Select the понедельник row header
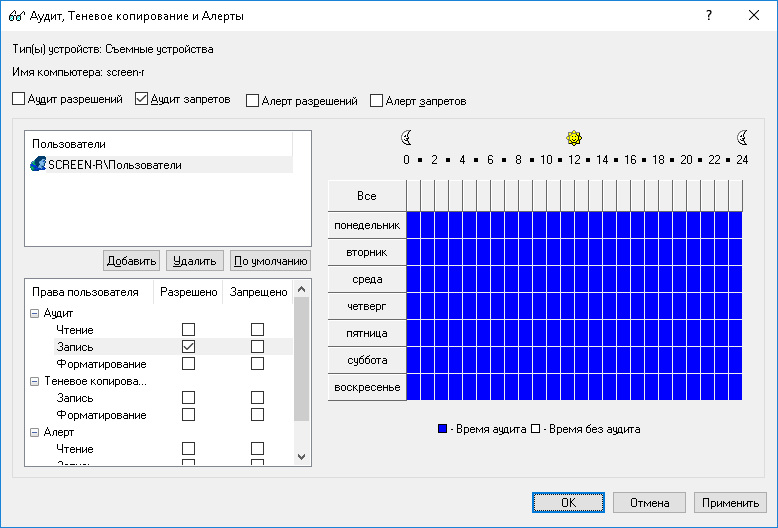This screenshot has width=778, height=528. click(x=366, y=225)
